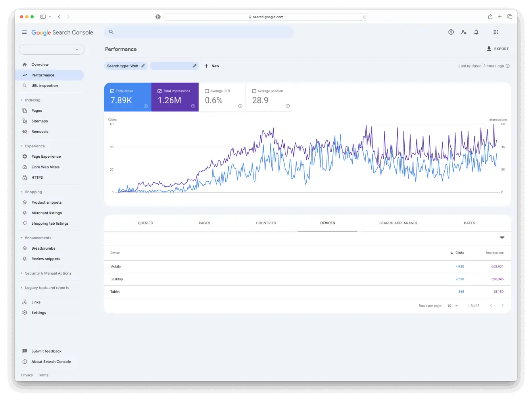Open the Rows per page dropdown
Viewport: 532px width, 401px height.
(x=453, y=306)
